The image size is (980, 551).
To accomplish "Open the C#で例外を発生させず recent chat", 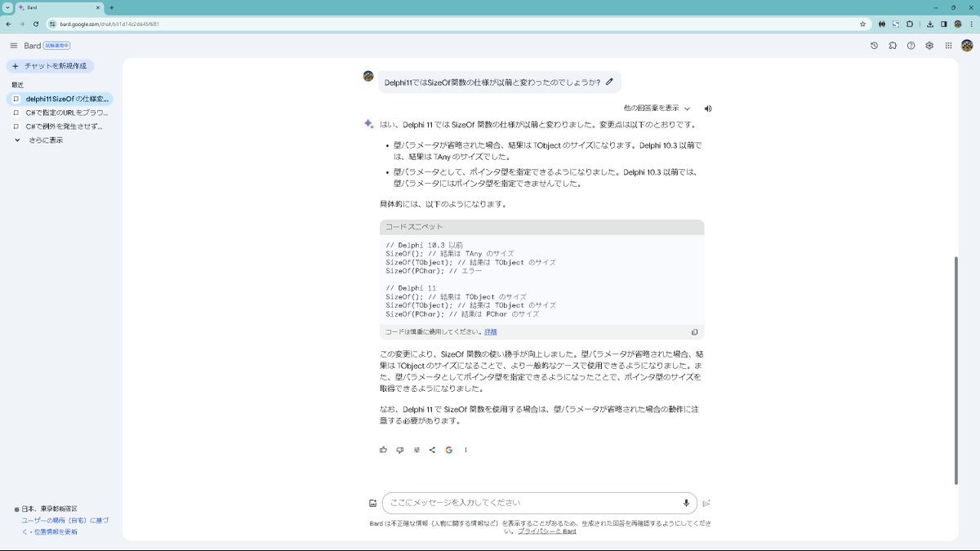I will (x=60, y=127).
